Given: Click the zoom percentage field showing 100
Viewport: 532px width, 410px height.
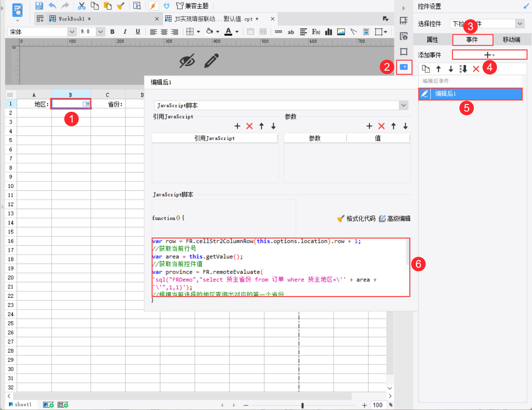Looking at the screenshot, I should tap(378, 405).
